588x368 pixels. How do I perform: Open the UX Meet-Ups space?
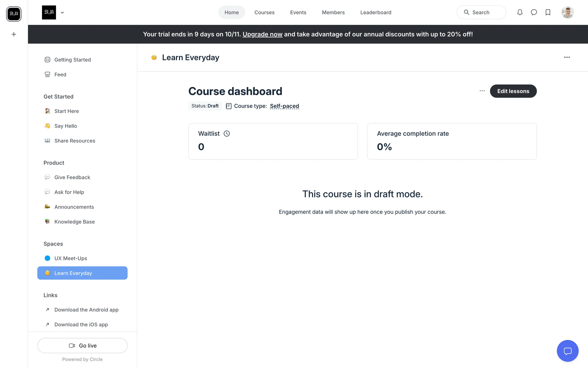tap(71, 258)
